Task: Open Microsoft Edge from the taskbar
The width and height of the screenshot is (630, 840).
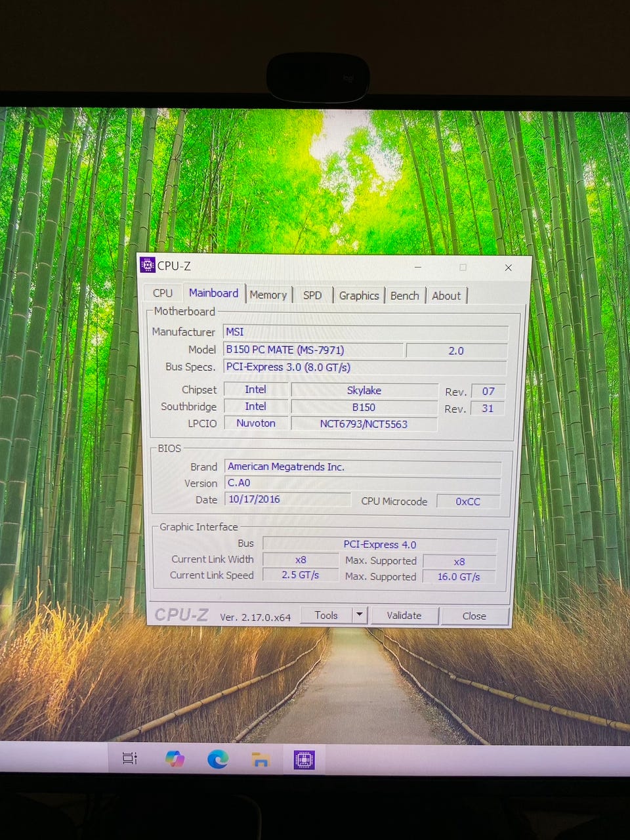Action: pos(217,759)
